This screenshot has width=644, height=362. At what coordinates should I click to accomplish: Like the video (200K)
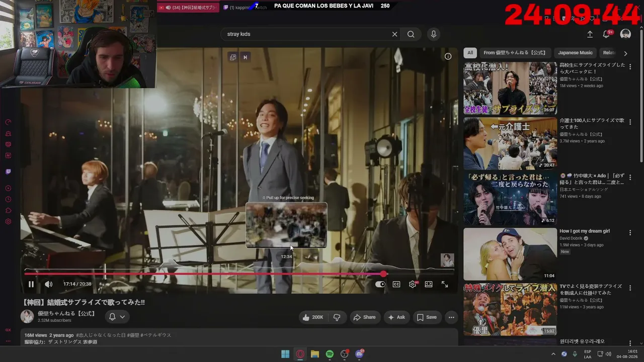(312, 317)
